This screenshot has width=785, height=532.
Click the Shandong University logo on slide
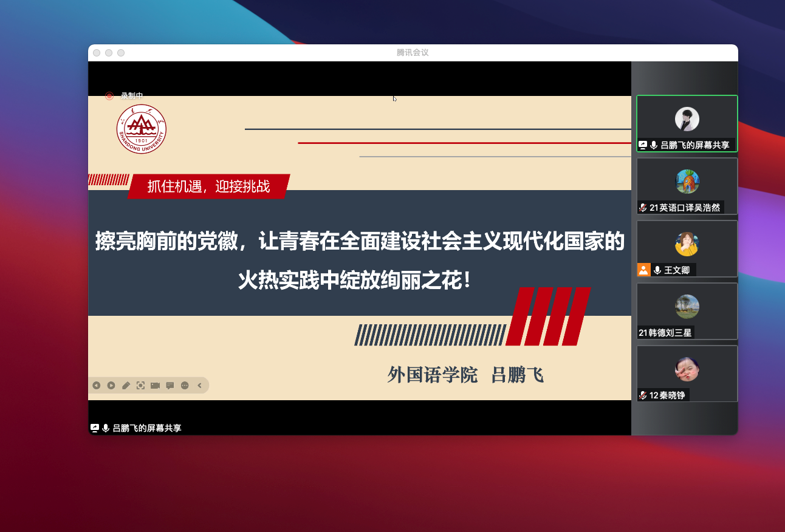click(142, 129)
